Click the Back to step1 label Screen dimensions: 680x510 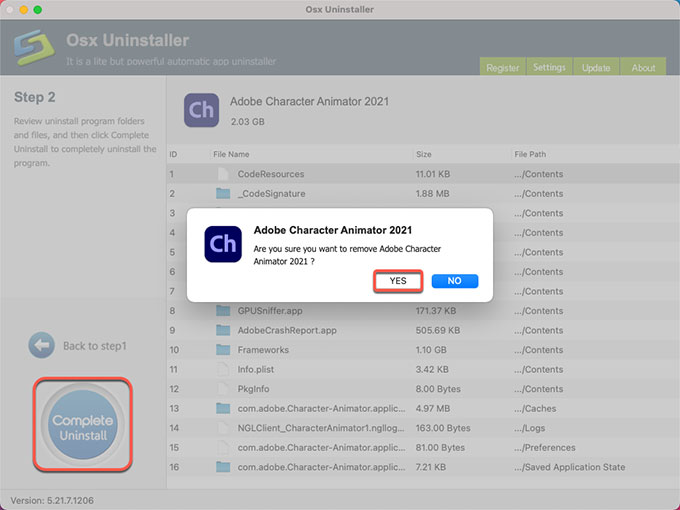95,346
